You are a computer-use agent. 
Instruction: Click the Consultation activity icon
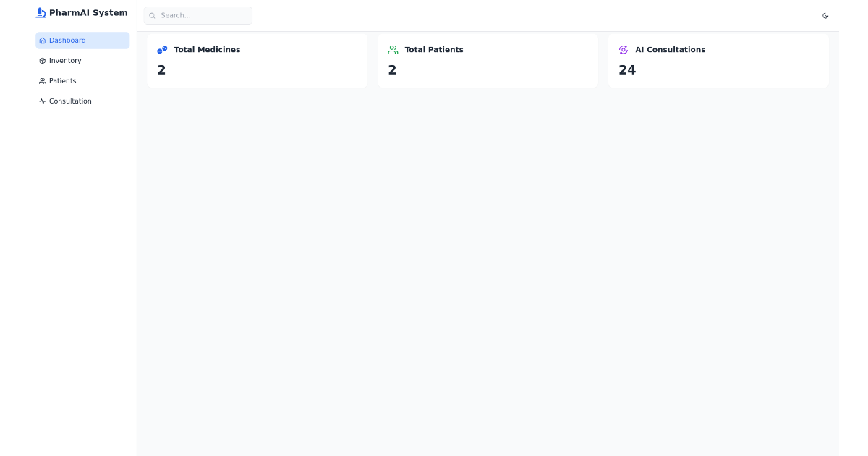coord(43,101)
